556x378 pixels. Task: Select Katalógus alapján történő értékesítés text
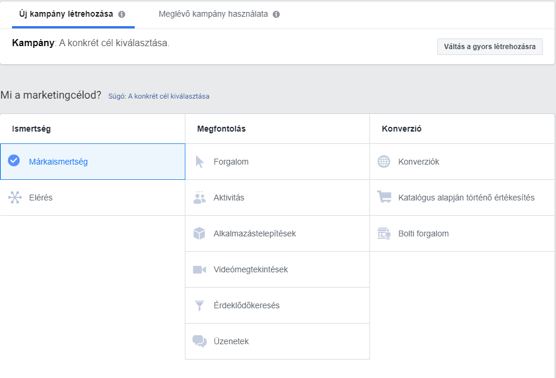[x=466, y=198]
